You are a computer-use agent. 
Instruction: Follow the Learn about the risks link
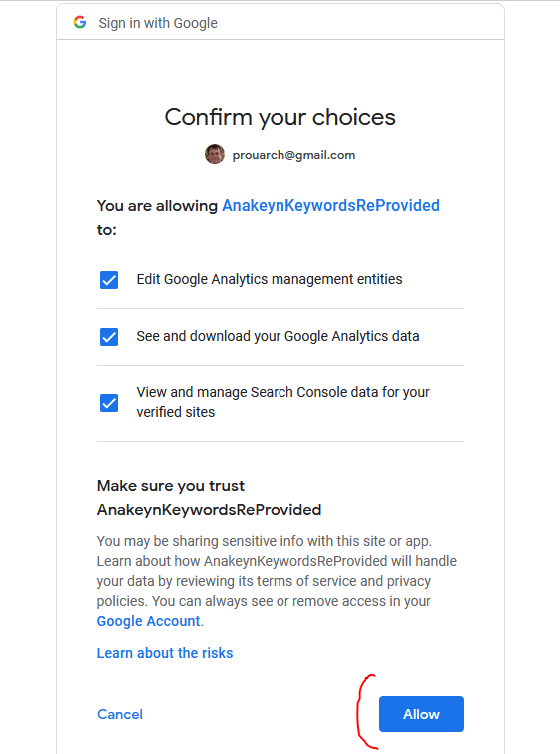[x=165, y=653]
